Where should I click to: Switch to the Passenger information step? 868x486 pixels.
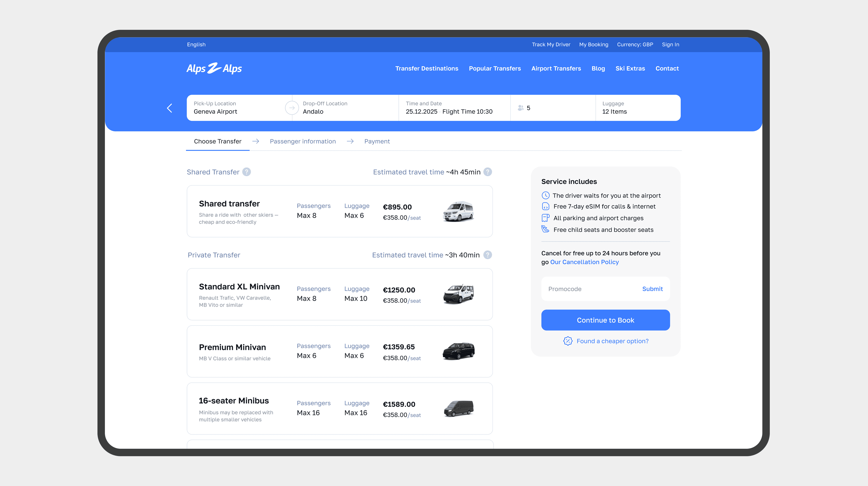tap(303, 141)
